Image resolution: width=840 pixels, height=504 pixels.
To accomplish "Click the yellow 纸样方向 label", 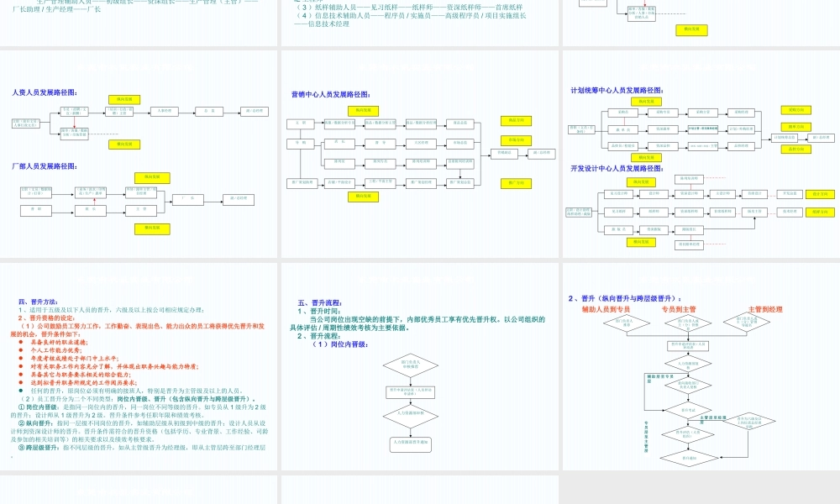I will pyautogui.click(x=820, y=212).
